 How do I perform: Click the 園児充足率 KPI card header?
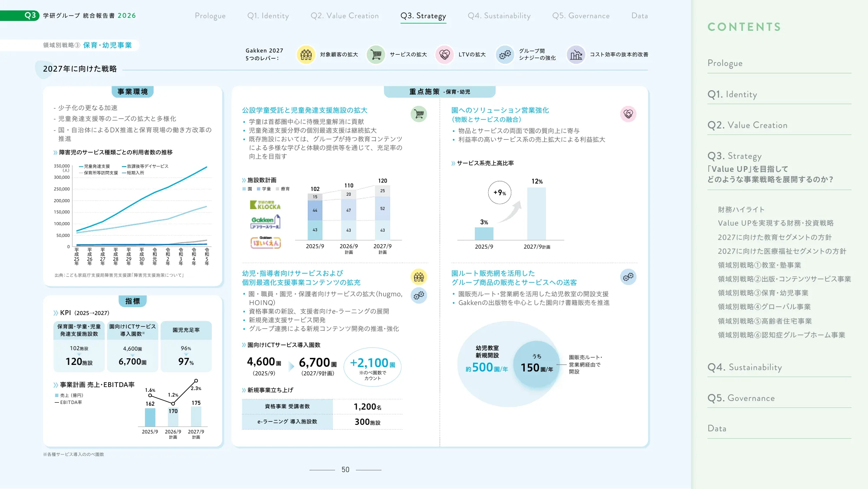click(x=186, y=330)
